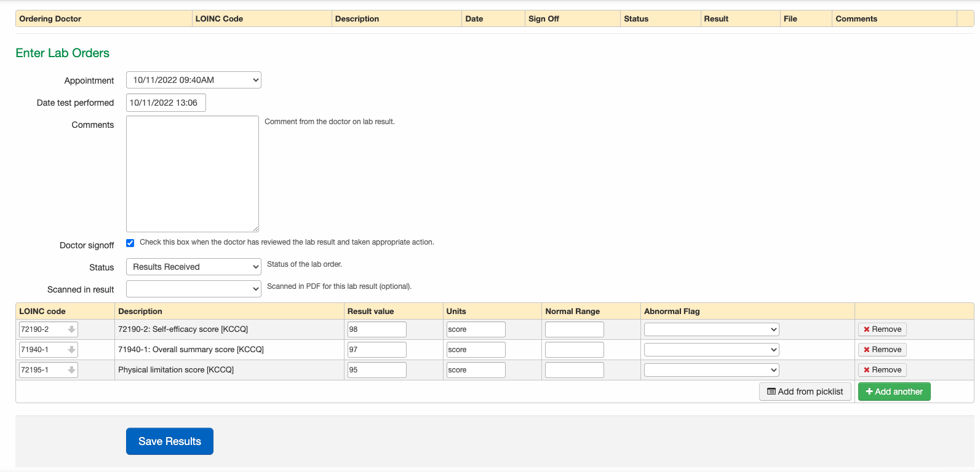Click the text 72190-2: Self-efficacy score [KCCQ]

tap(183, 329)
